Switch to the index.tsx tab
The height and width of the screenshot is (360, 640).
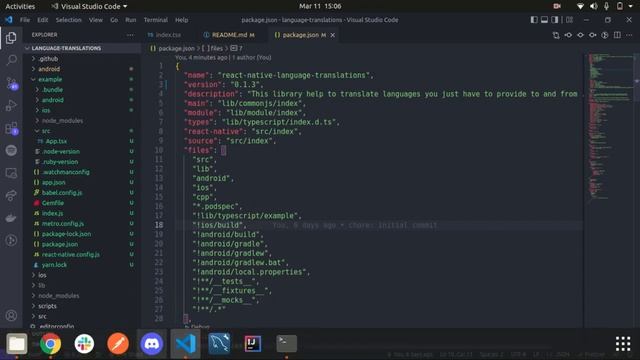point(168,35)
